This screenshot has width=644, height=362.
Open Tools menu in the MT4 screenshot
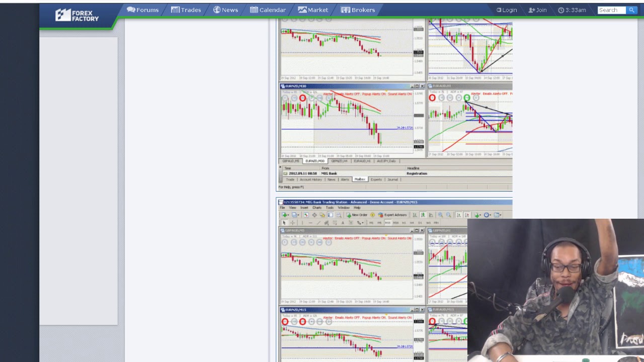pos(330,208)
